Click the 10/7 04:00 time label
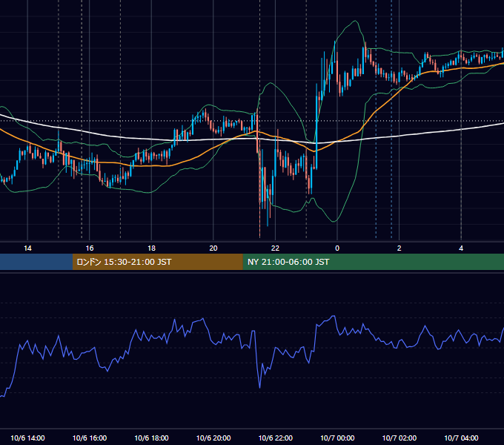The width and height of the screenshot is (504, 445). [x=461, y=438]
